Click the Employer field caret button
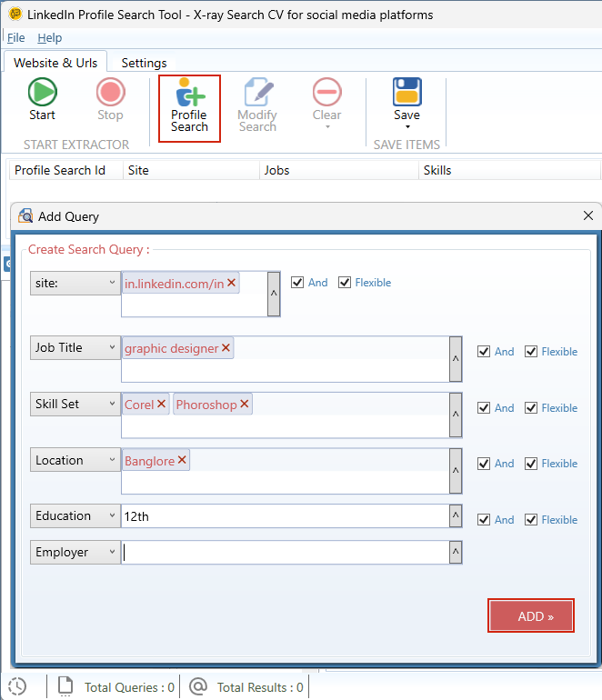Screen dimensions: 602x700 (456, 552)
